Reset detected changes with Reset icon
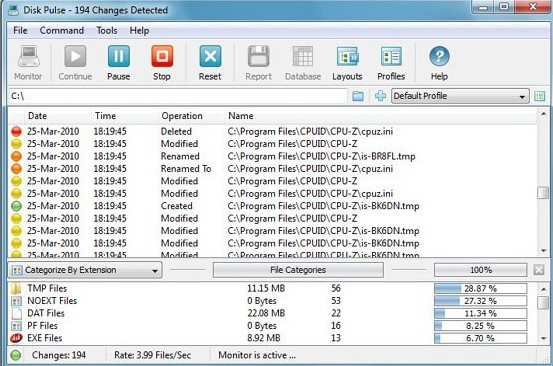This screenshot has height=366, width=553. (210, 56)
